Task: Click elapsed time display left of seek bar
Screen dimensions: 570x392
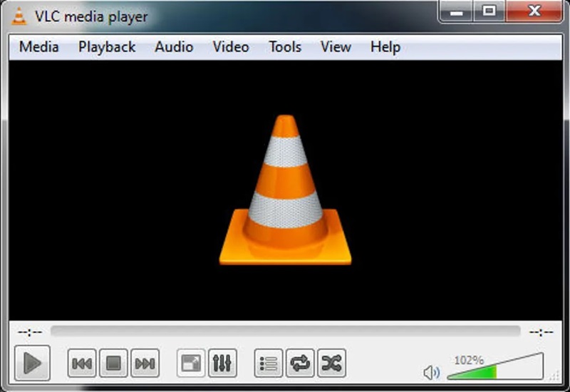Action: (30, 332)
